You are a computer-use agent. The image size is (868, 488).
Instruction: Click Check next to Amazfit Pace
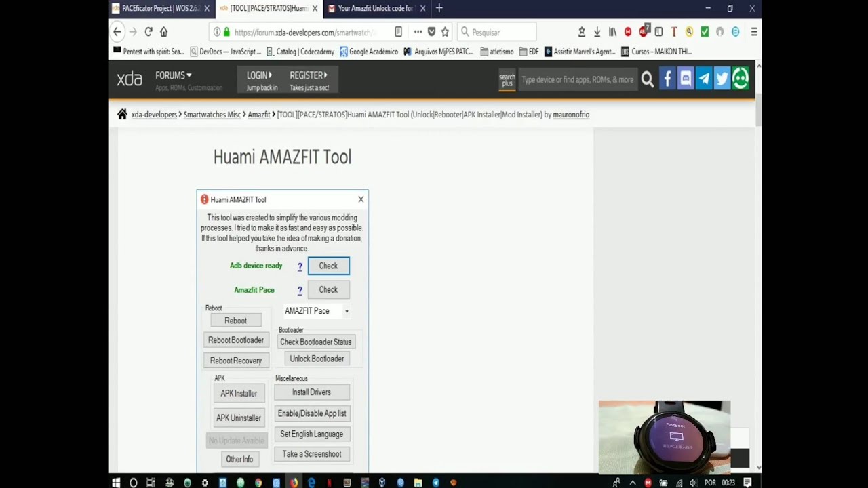coord(328,289)
